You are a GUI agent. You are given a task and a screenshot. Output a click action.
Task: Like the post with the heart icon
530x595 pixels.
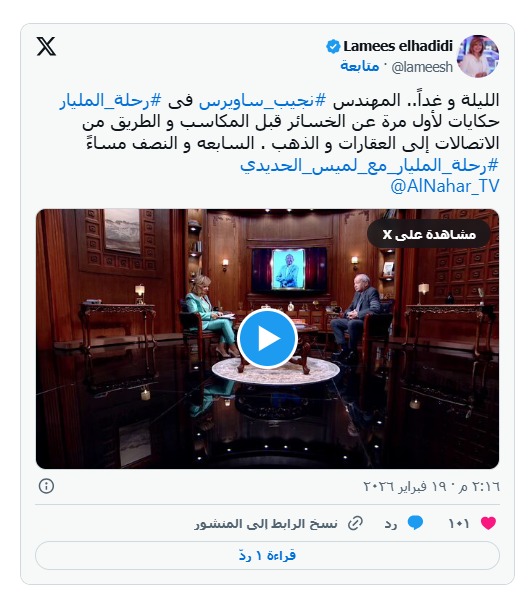pyautogui.click(x=488, y=523)
